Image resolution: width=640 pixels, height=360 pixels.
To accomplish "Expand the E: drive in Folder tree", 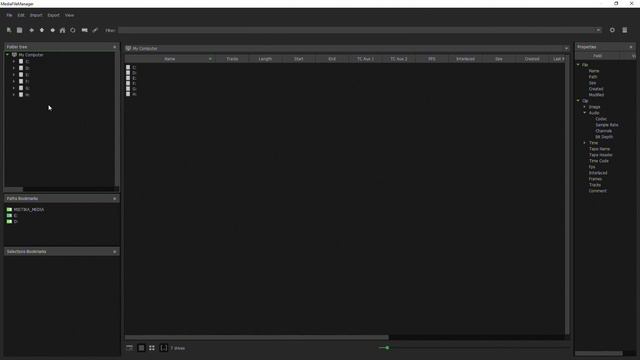I will 14,75.
